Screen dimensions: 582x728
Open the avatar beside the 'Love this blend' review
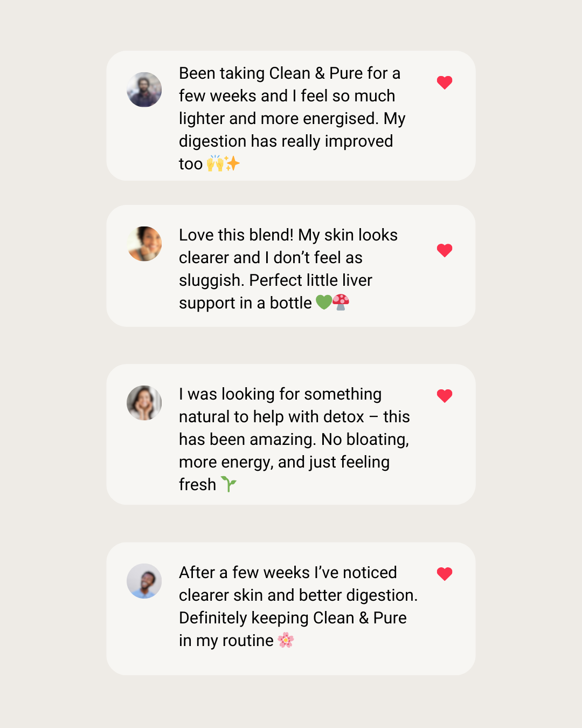(144, 244)
